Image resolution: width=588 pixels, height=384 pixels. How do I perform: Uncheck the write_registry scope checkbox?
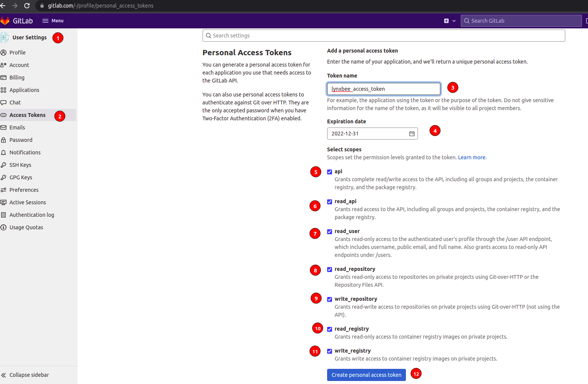click(329, 351)
